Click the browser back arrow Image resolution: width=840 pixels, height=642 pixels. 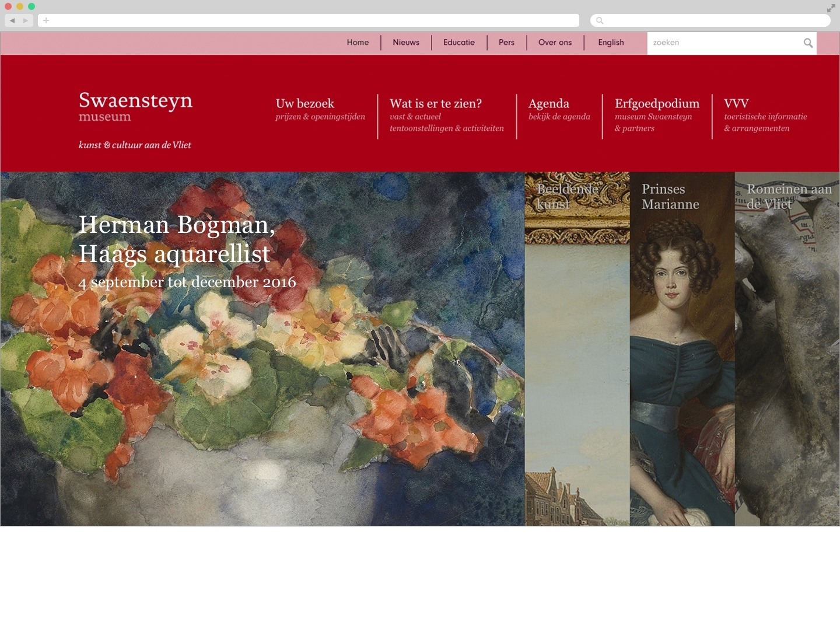[x=12, y=20]
